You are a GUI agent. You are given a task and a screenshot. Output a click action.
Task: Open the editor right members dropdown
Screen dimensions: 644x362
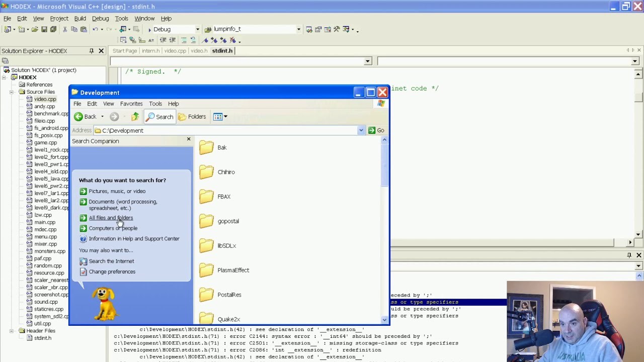635,61
